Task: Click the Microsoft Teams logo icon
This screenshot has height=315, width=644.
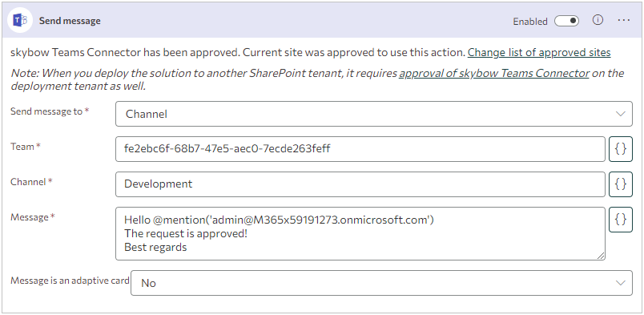Action: [20, 20]
